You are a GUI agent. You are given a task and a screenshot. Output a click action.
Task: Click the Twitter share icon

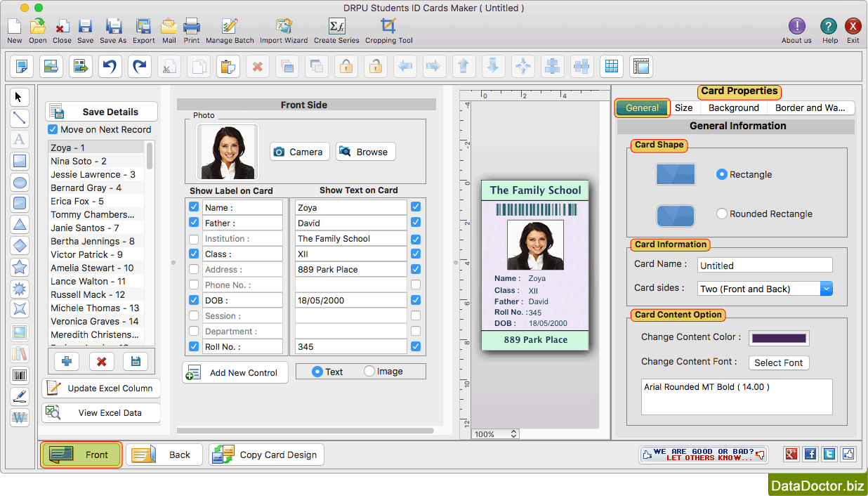829,455
